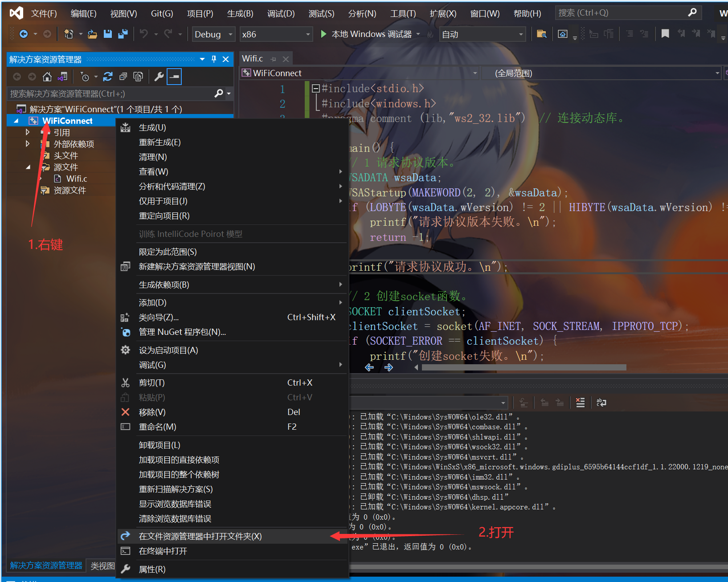Switch between solutions and folders view icon

click(62, 77)
